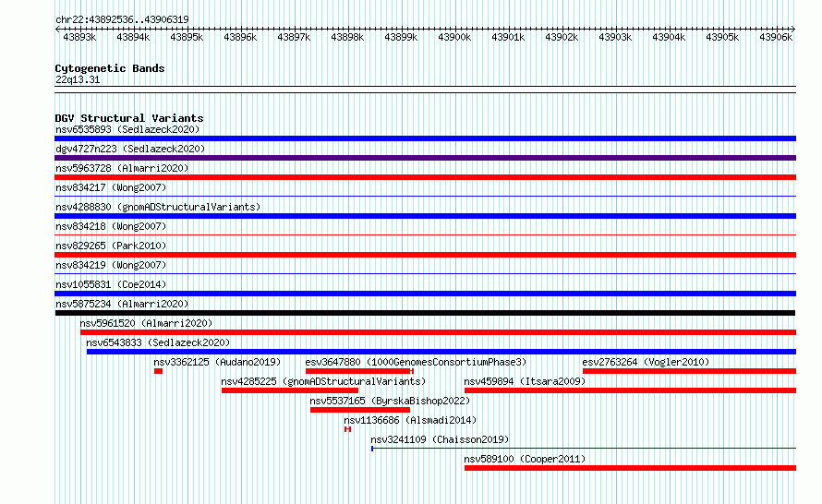The height and width of the screenshot is (504, 822).
Task: Select nsv5537165 (ByrskaBishop2022) label
Action: [390, 401]
